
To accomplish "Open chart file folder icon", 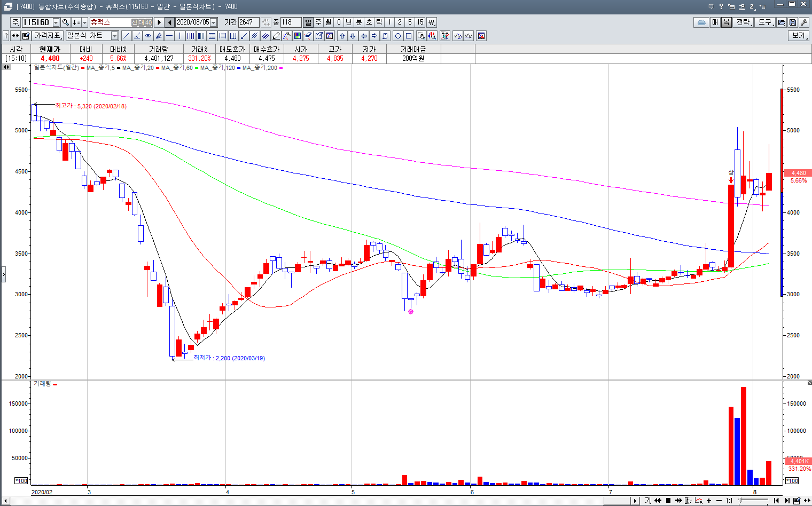I will tap(782, 22).
